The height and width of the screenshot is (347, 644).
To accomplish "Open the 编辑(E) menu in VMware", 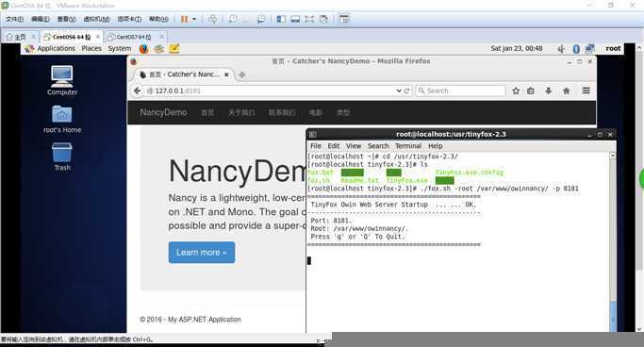I will pos(41,19).
